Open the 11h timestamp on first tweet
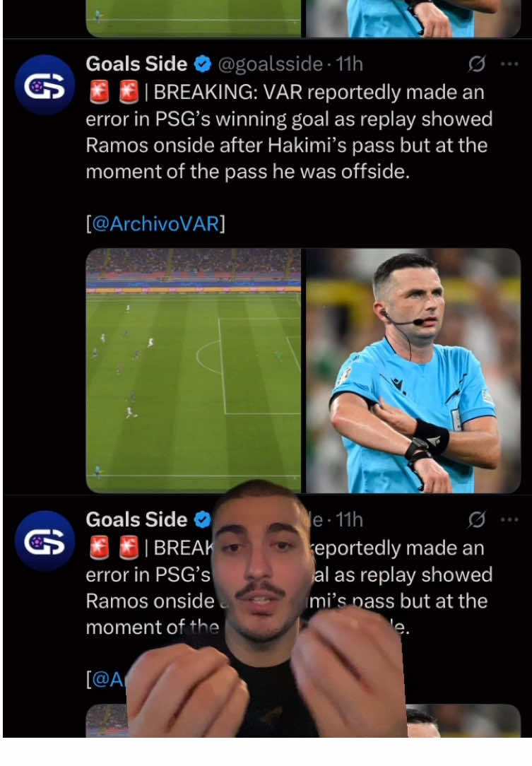Image resolution: width=532 pixels, height=766 pixels. coord(349,64)
